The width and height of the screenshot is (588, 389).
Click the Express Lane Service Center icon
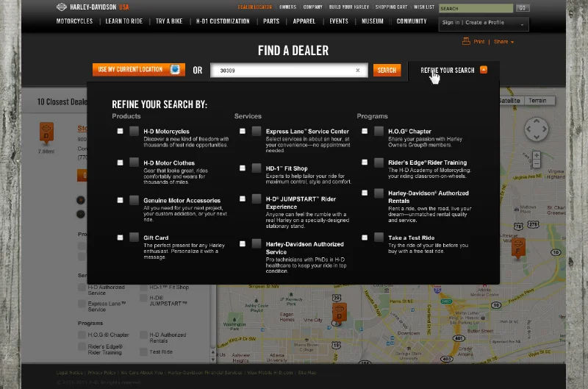click(x=257, y=131)
